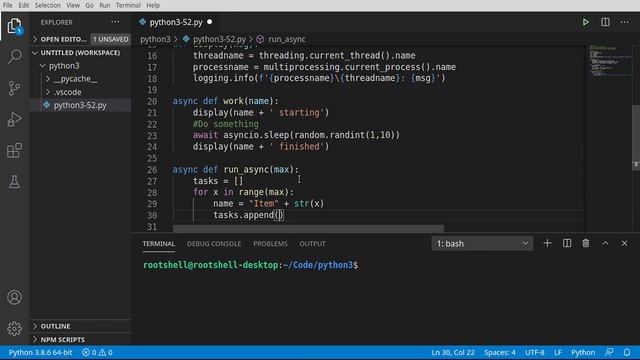Open the Explorer view in activity bar

click(14, 26)
